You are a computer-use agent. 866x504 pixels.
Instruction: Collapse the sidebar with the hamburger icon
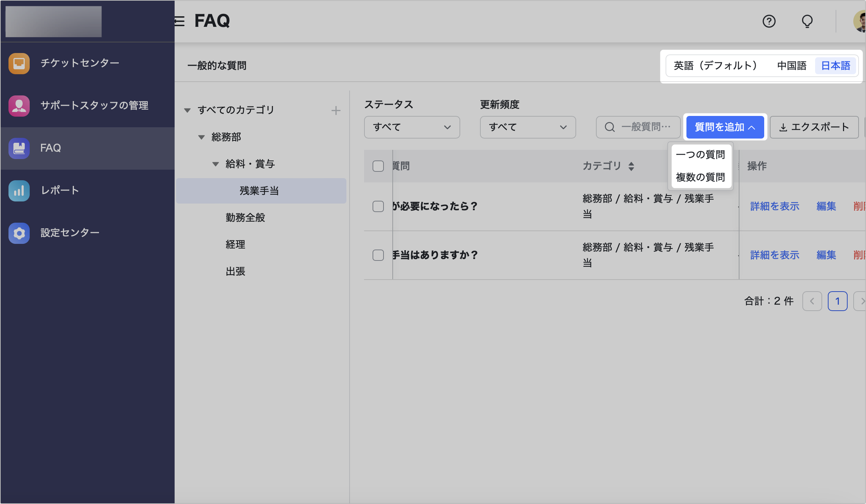180,21
